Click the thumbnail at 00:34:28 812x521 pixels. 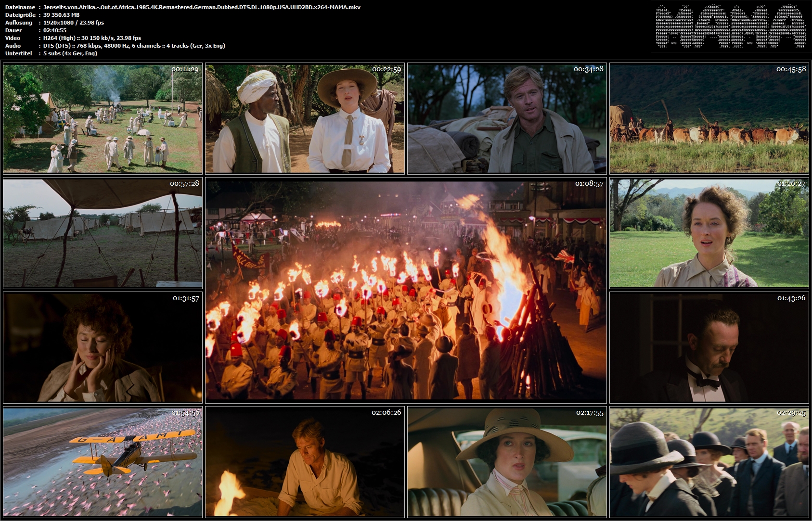tap(507, 118)
